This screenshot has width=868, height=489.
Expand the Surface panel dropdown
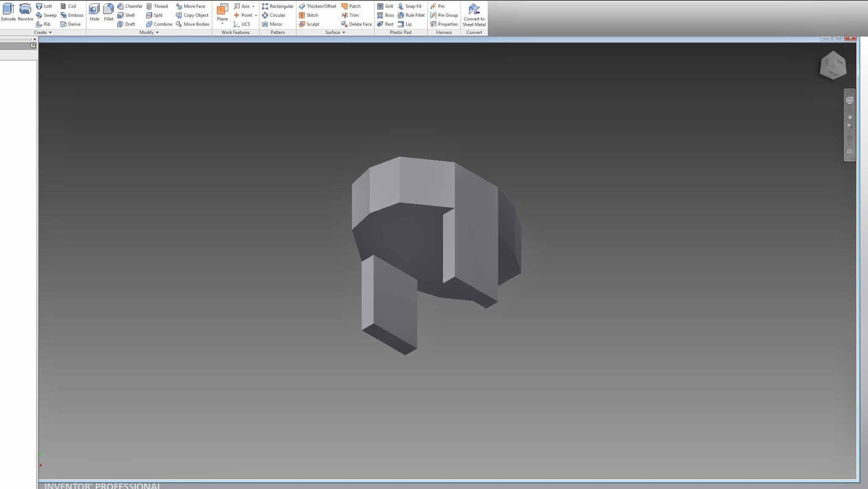(335, 32)
